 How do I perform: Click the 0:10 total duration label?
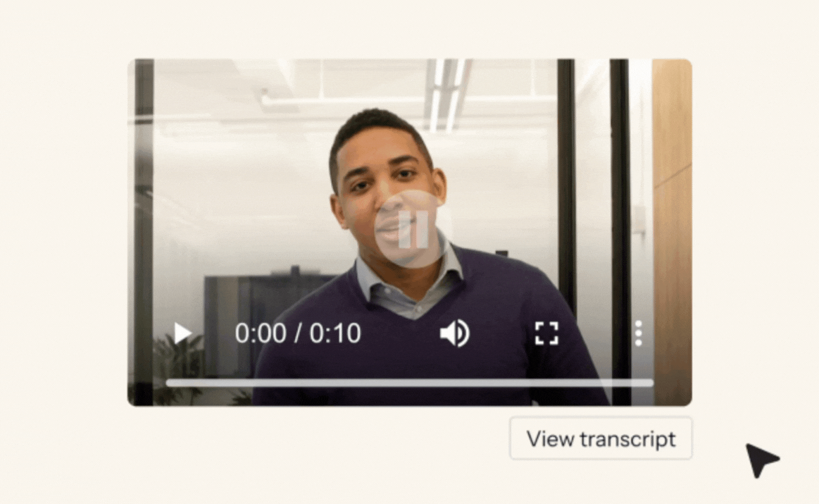coord(335,333)
